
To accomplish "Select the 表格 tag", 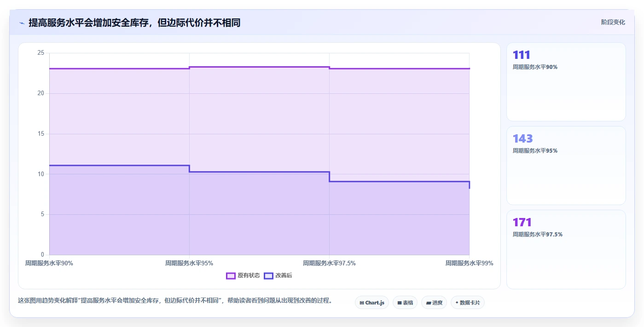I will 405,303.
